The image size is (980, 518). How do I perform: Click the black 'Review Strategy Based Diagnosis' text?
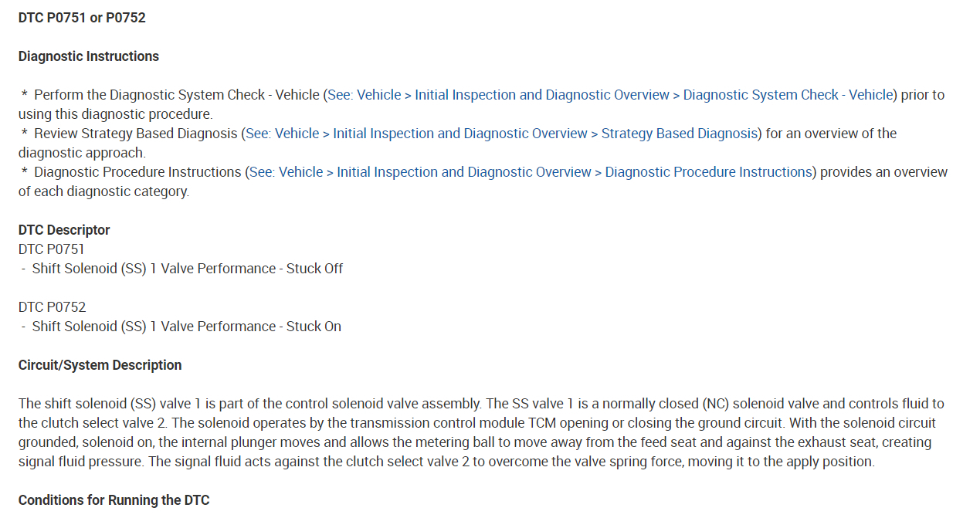tap(136, 134)
